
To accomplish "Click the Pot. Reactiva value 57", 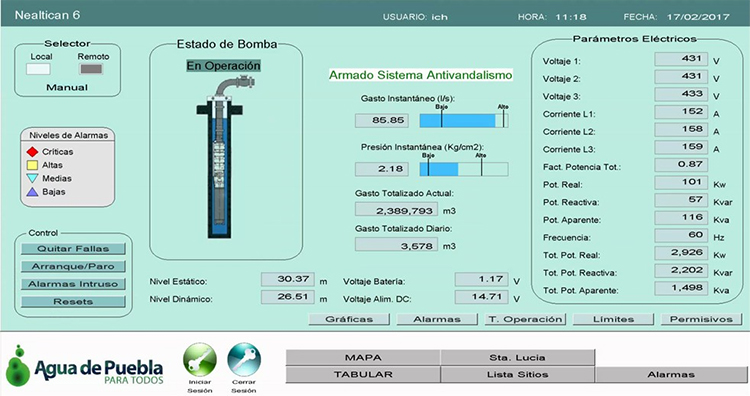I will tap(681, 200).
